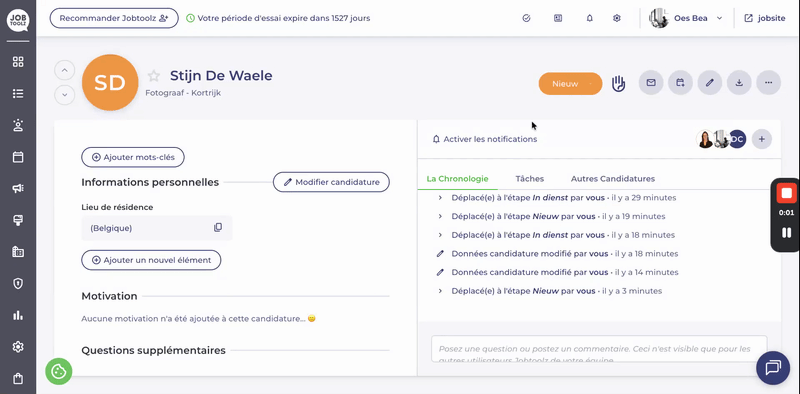The image size is (800, 394).
Task: Click the woman avatar in followers
Action: pyautogui.click(x=705, y=139)
